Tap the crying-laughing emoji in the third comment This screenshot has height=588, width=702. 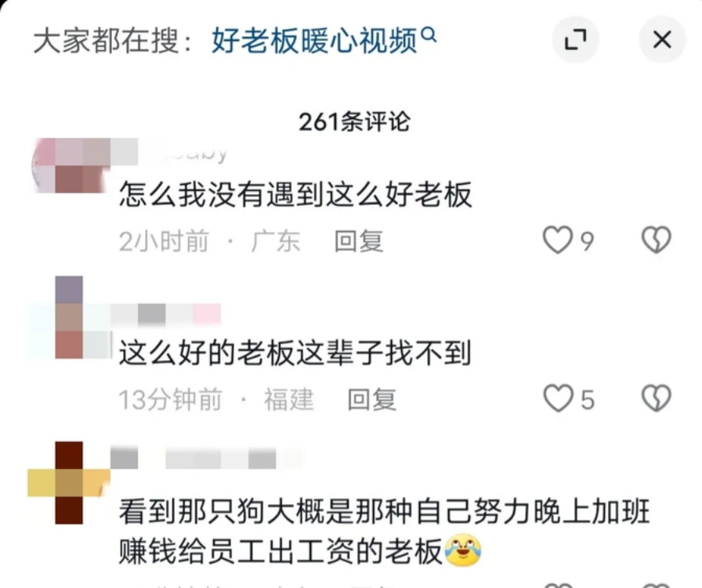tap(463, 550)
